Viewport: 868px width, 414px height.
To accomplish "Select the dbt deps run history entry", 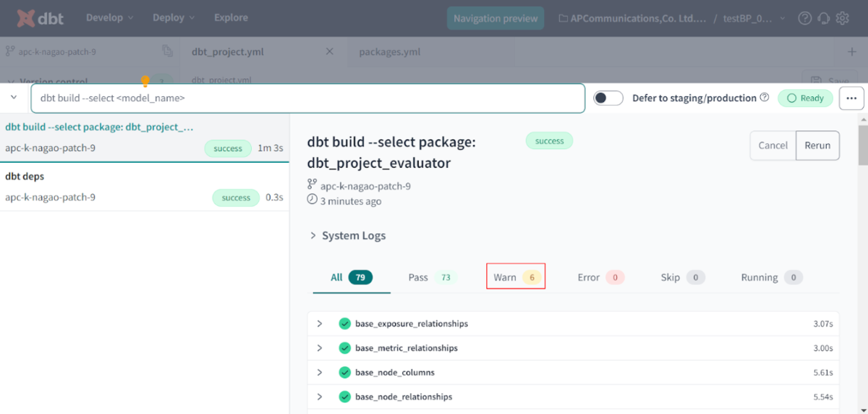I will click(x=145, y=187).
